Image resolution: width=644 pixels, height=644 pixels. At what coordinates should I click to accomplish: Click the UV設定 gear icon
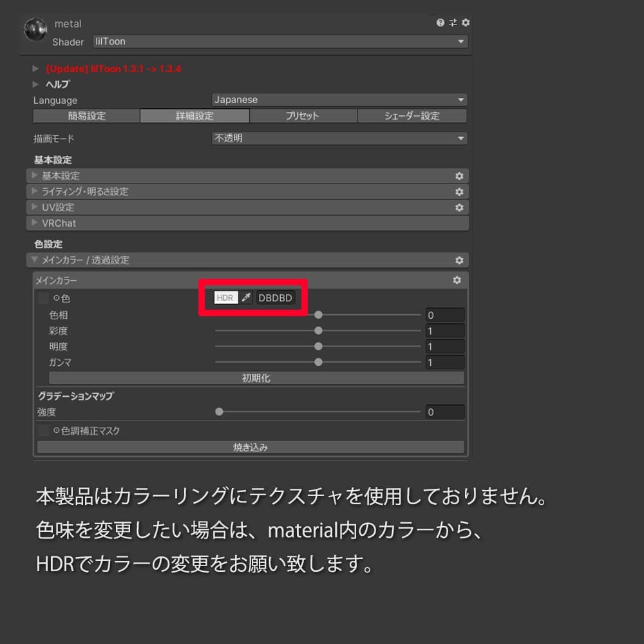tap(459, 207)
